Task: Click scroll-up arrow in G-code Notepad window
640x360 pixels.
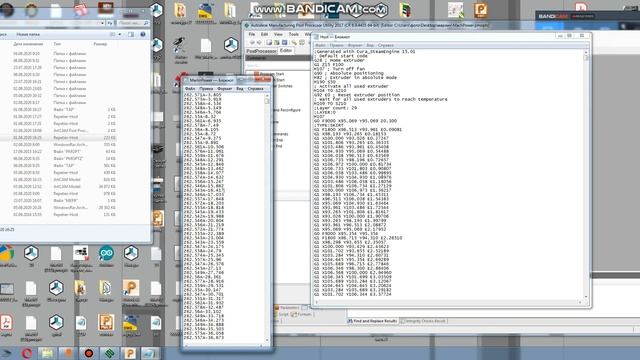Action: click(x=586, y=53)
